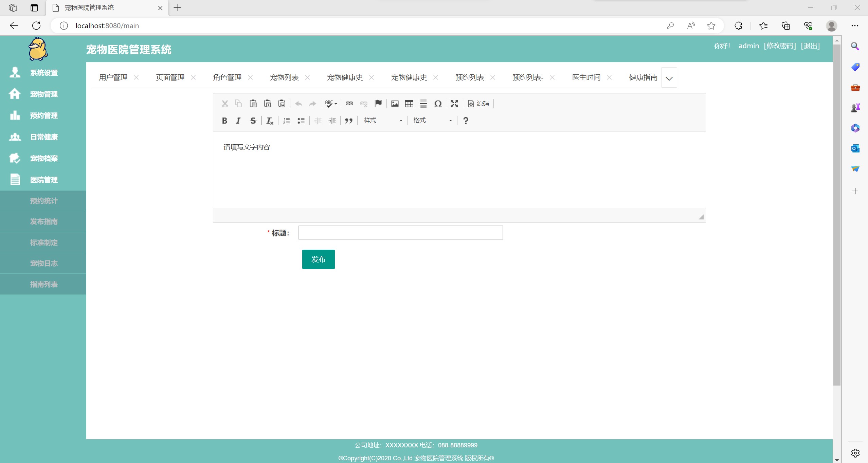868x463 pixels.
Task: Click Paste from Word icon
Action: (282, 104)
